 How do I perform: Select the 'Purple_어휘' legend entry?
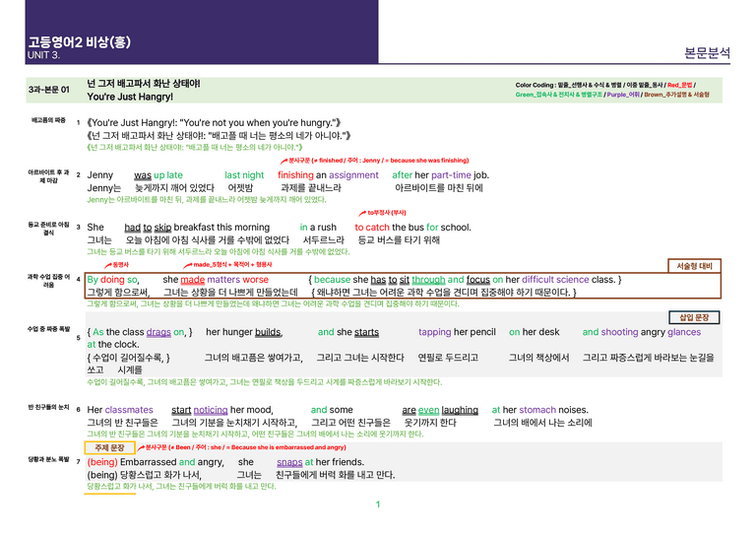(623, 95)
